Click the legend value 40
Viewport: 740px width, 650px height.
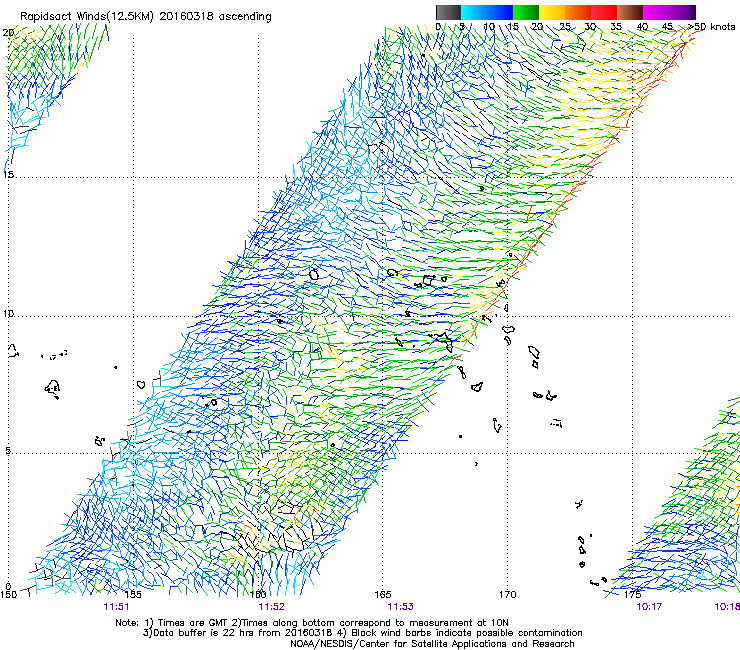pyautogui.click(x=642, y=27)
